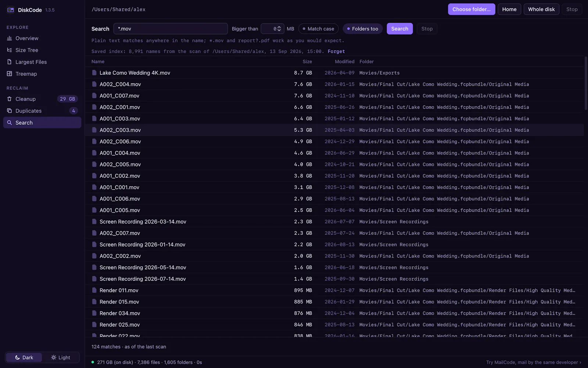Click the moon icon for Dark theme
The width and height of the screenshot is (588, 368).
pos(17,357)
